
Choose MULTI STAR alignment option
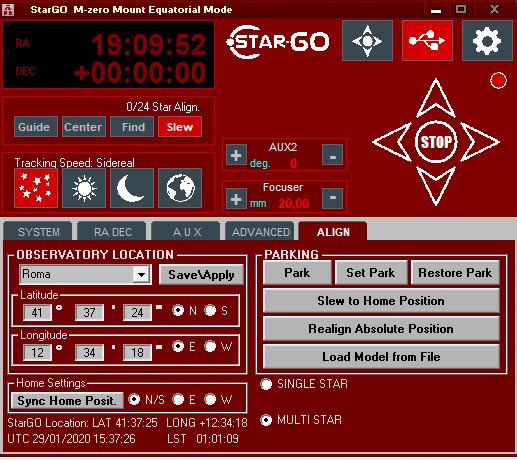(266, 420)
